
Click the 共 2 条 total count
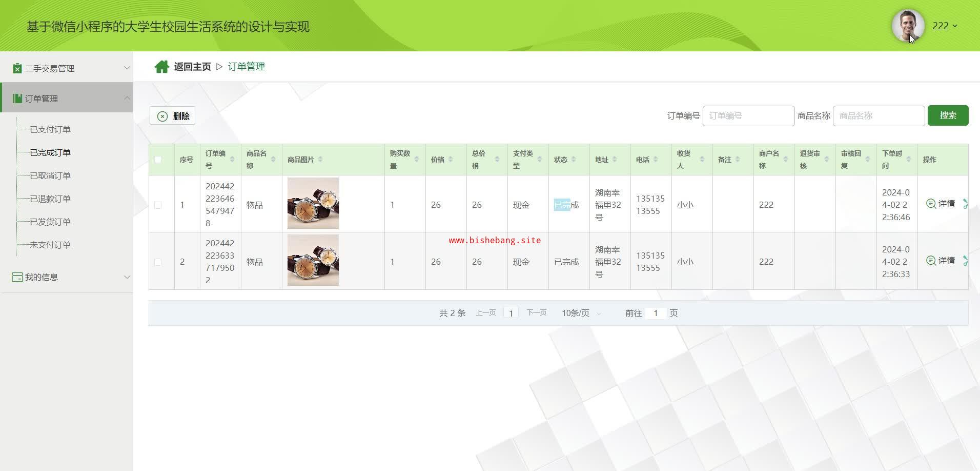(x=452, y=313)
